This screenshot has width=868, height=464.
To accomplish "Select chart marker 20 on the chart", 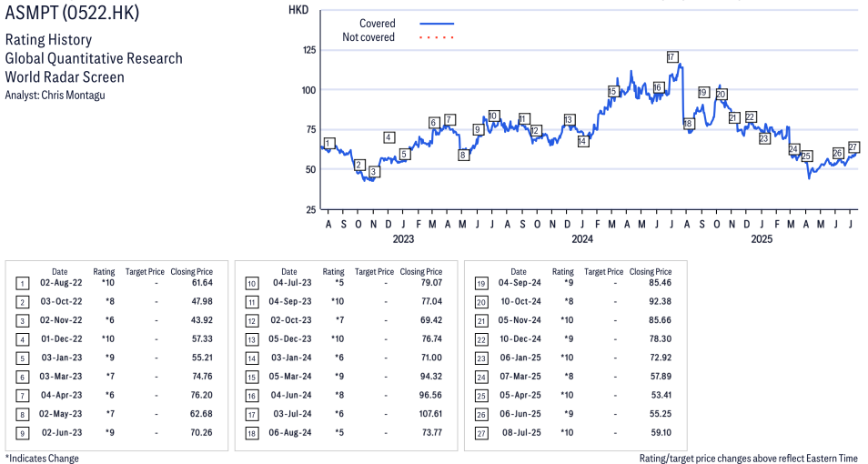I will (721, 94).
